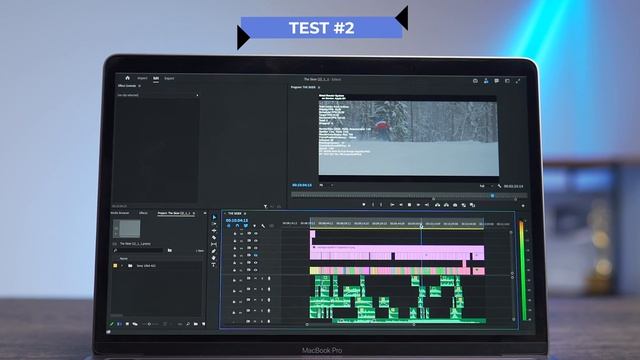Screen dimensions: 640x360
Task: Toggle the blue highlighted track eye icon
Action: tap(256, 255)
